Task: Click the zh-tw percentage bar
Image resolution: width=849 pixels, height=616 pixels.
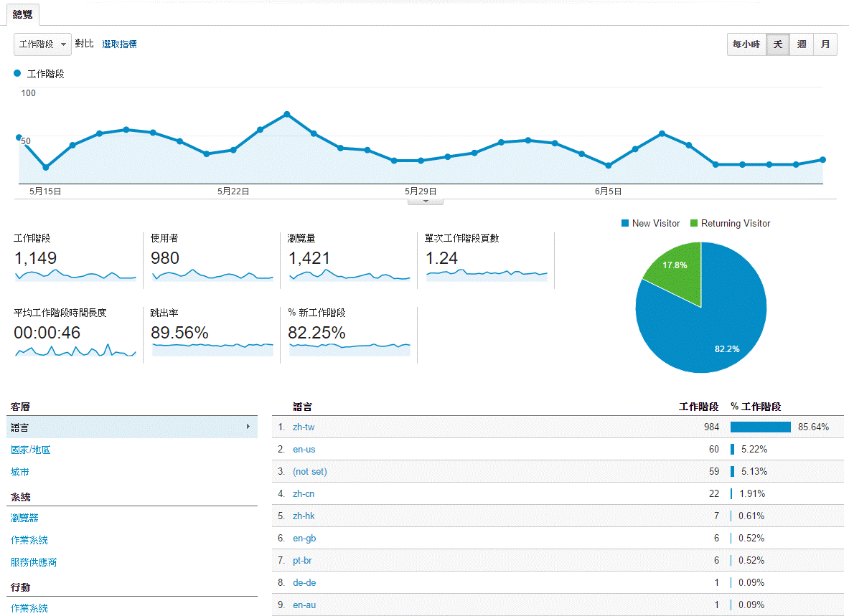Action: (x=760, y=427)
